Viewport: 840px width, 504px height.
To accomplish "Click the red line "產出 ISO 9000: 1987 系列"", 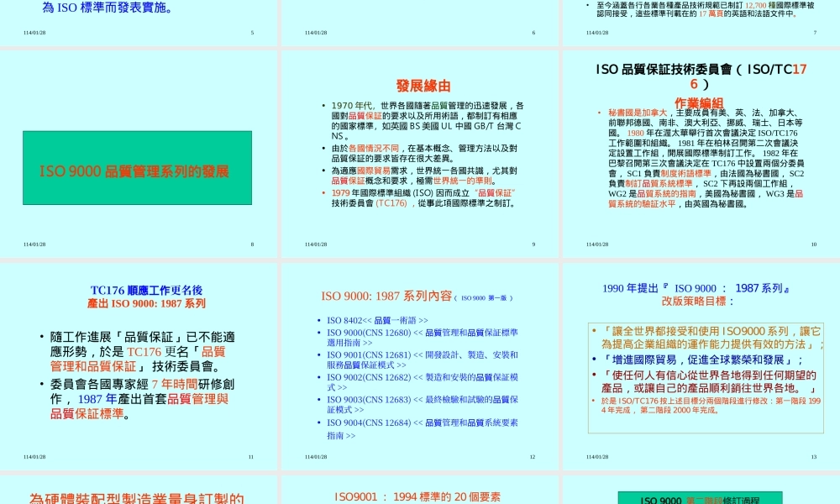I will click(x=146, y=304).
